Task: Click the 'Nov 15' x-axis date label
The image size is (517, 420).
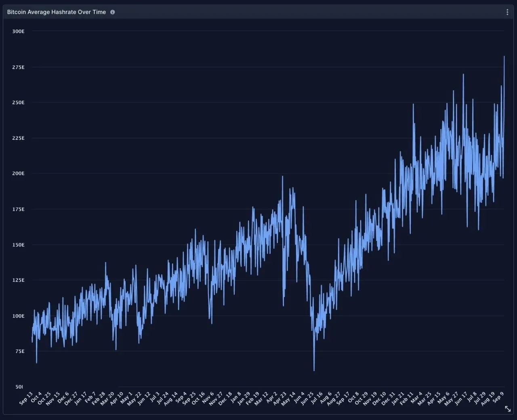Action: [53, 398]
